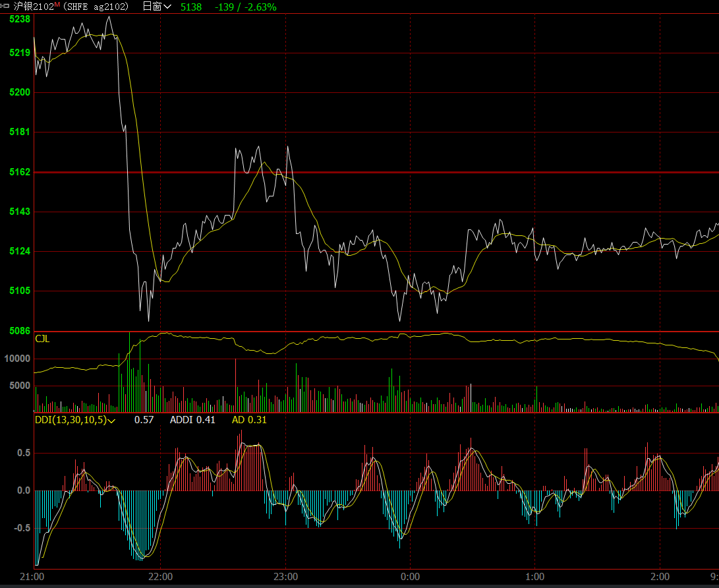The height and width of the screenshot is (588, 719).
Task: Click the ADDI 0.41 readout
Action: (192, 420)
